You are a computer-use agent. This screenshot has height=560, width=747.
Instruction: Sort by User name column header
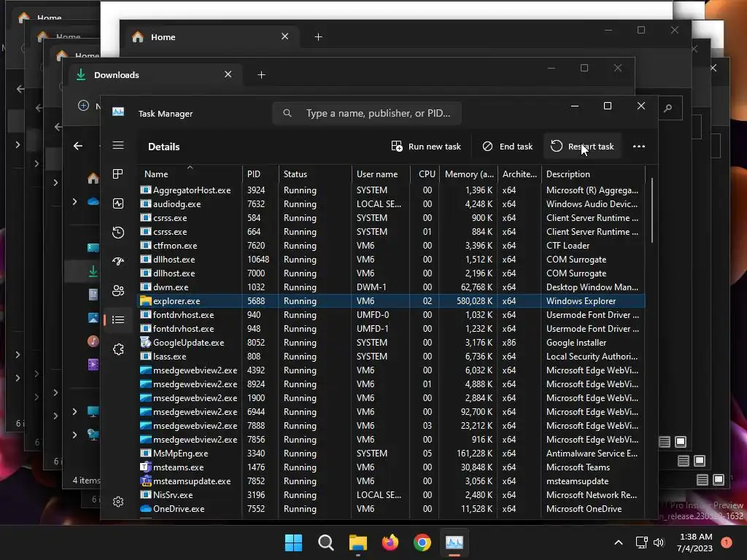click(381, 174)
